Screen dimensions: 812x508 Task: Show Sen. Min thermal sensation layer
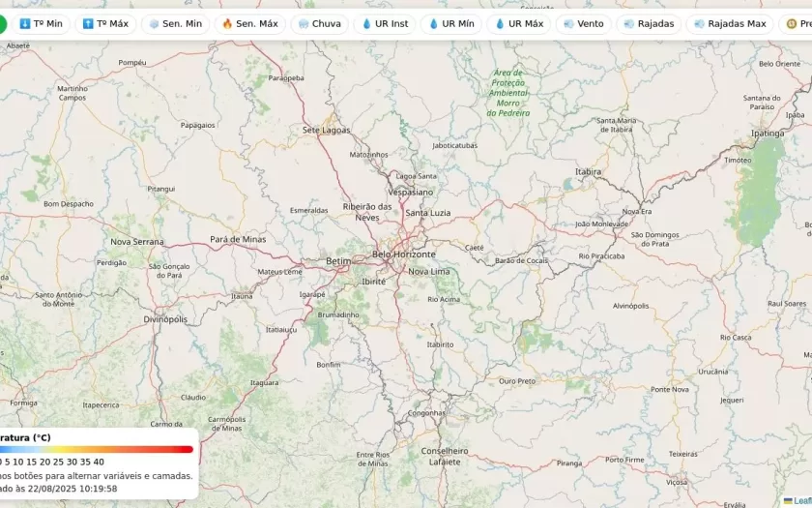click(175, 24)
